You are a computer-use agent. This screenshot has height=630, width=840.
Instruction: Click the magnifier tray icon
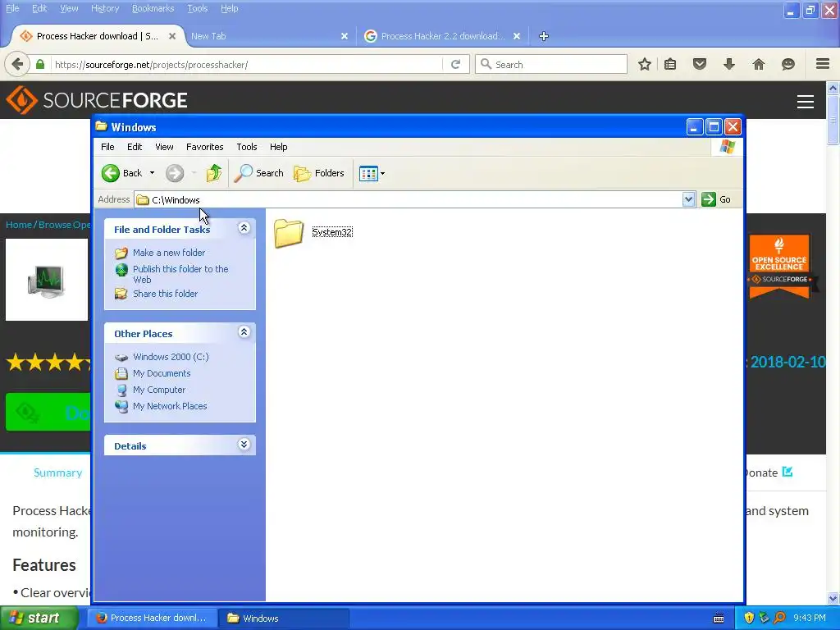click(x=779, y=618)
